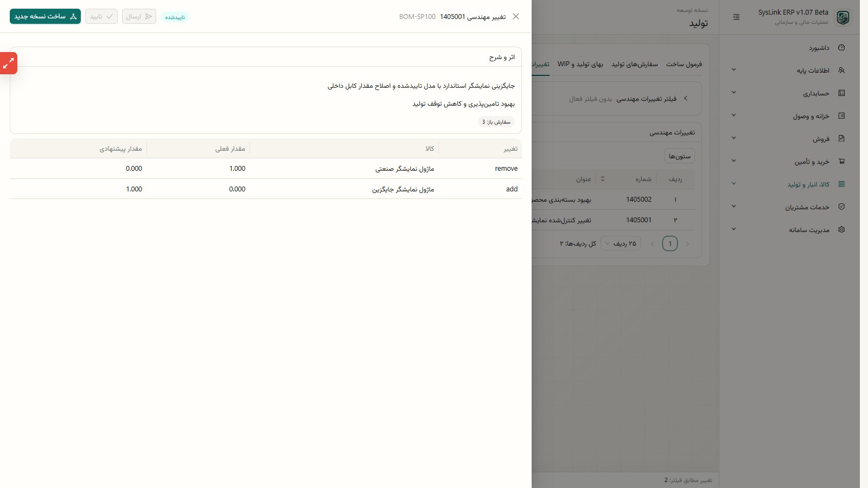Click the add change row label
This screenshot has height=488, width=868.
point(512,189)
